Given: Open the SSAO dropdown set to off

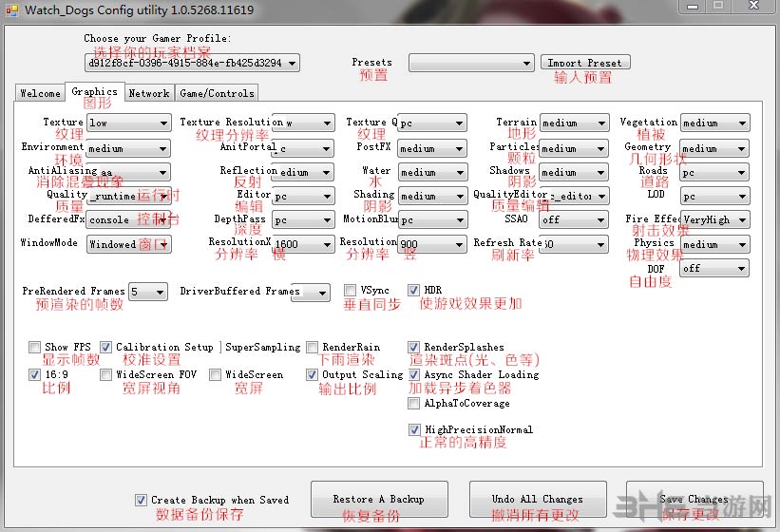Looking at the screenshot, I should click(574, 219).
